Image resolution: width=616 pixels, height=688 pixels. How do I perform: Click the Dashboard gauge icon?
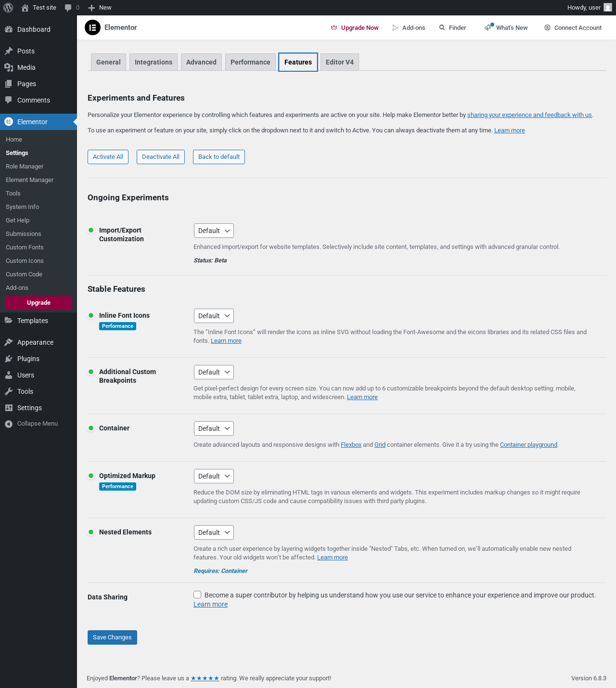9,29
